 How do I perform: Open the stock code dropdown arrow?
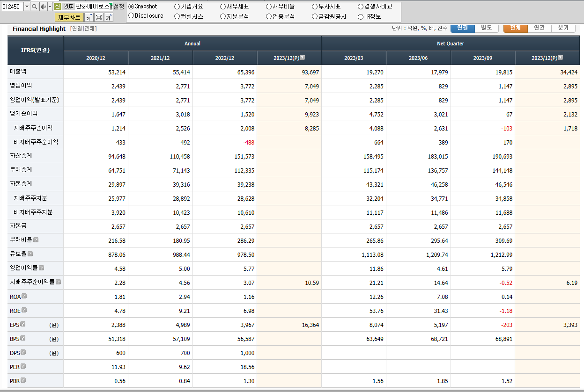(x=26, y=7)
